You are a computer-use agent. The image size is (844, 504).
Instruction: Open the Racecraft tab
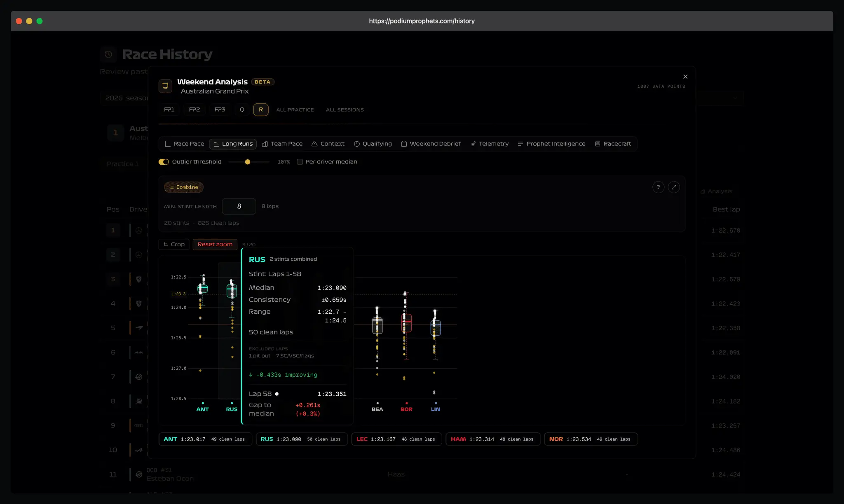pos(613,144)
